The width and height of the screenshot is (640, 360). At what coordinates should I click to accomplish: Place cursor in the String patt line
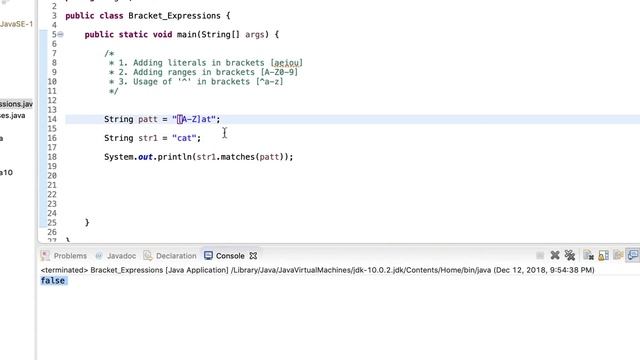(x=162, y=119)
